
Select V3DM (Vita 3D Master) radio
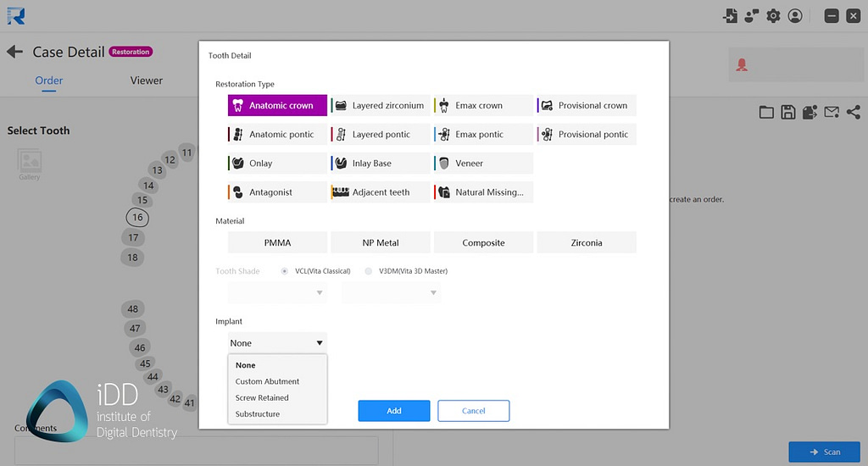(368, 271)
